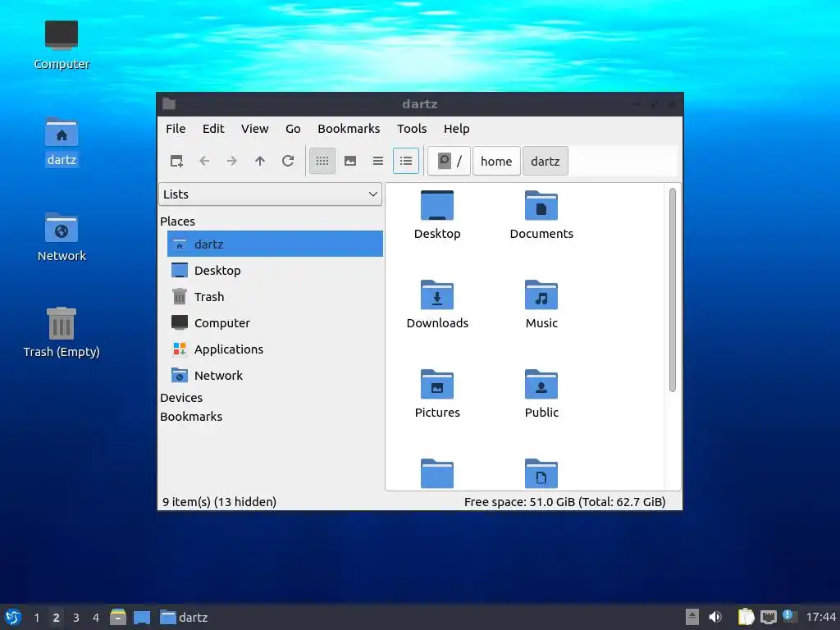Select dartz in Places sidebar

(275, 244)
